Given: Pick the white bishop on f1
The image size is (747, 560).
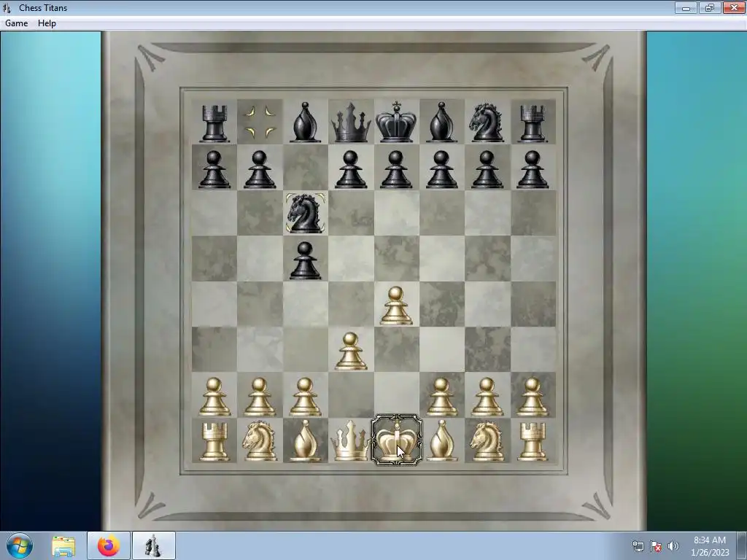Looking at the screenshot, I should (x=442, y=440).
